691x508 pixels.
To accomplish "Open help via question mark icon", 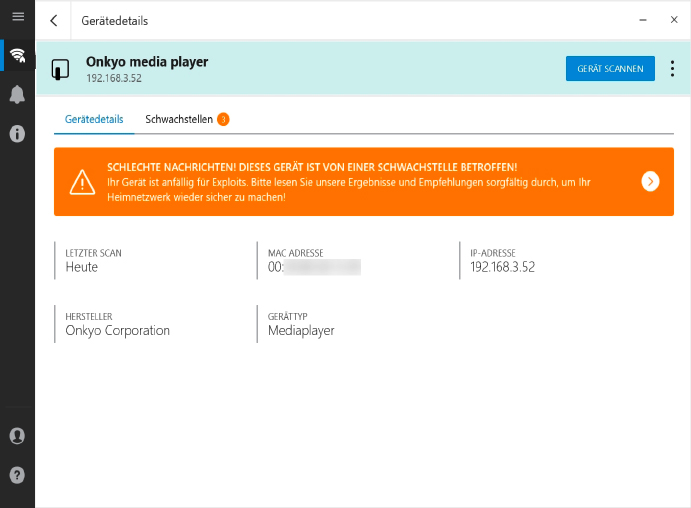I will click(17, 475).
